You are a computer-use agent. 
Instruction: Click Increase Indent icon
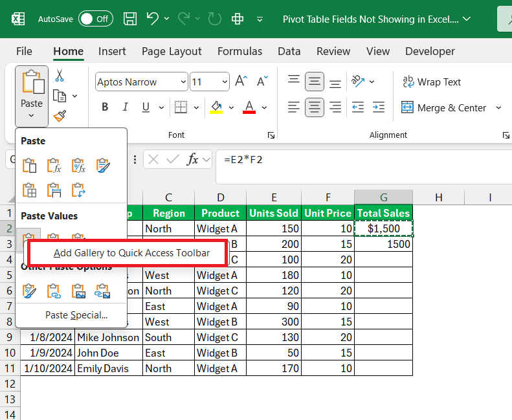tap(379, 107)
